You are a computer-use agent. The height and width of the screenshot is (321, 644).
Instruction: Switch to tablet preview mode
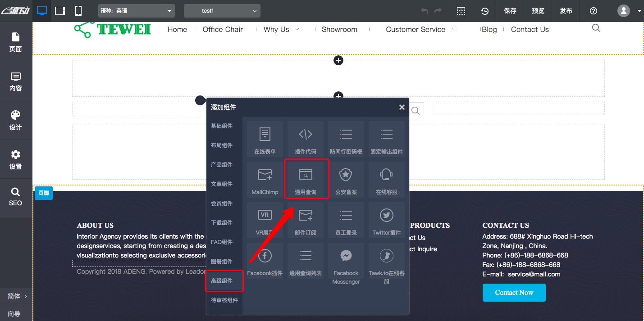pyautogui.click(x=59, y=10)
